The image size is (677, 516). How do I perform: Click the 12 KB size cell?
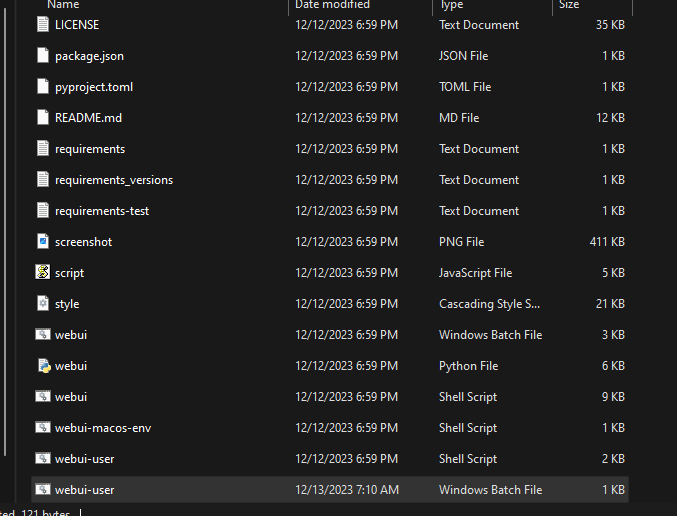pyautogui.click(x=611, y=118)
